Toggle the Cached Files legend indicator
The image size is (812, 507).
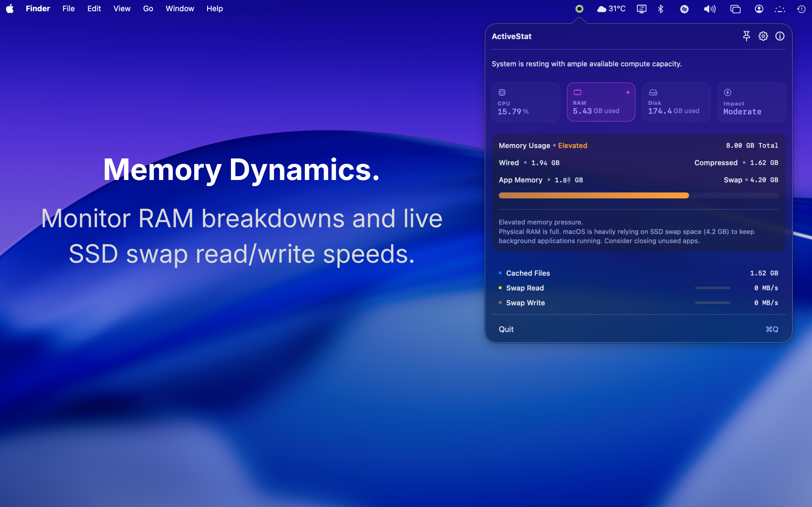501,273
